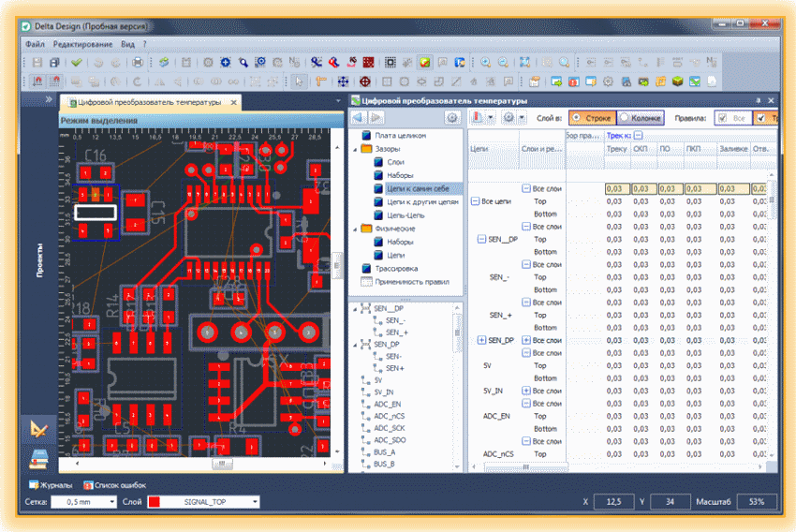796x532 pixels.
Task: Open the SIGNAL_TOP layer dropdown
Action: (204, 501)
